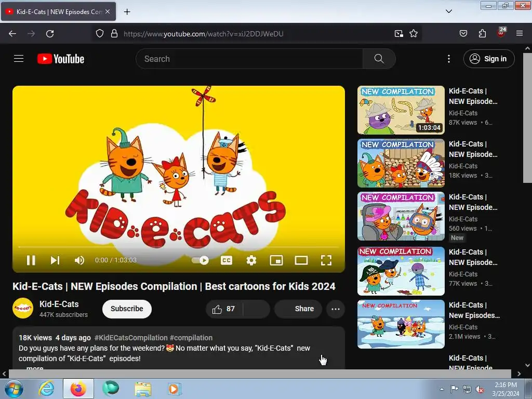Open the Kid-E-Cats channel avatar
The width and height of the screenshot is (532, 399).
[23, 308]
